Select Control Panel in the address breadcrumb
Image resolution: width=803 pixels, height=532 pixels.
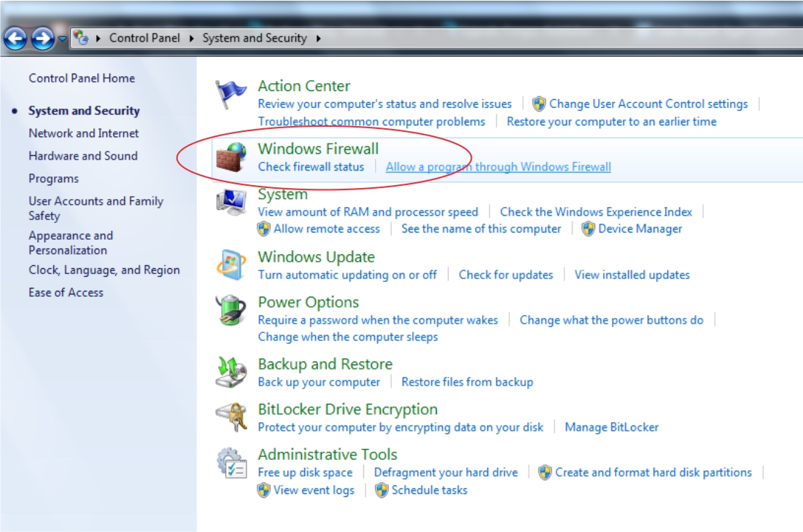coord(144,39)
